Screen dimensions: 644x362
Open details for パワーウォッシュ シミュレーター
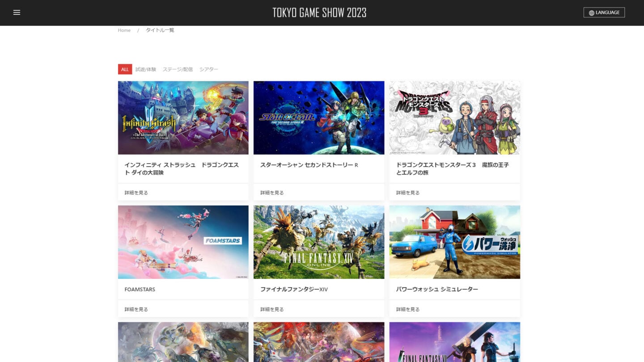[x=407, y=309]
